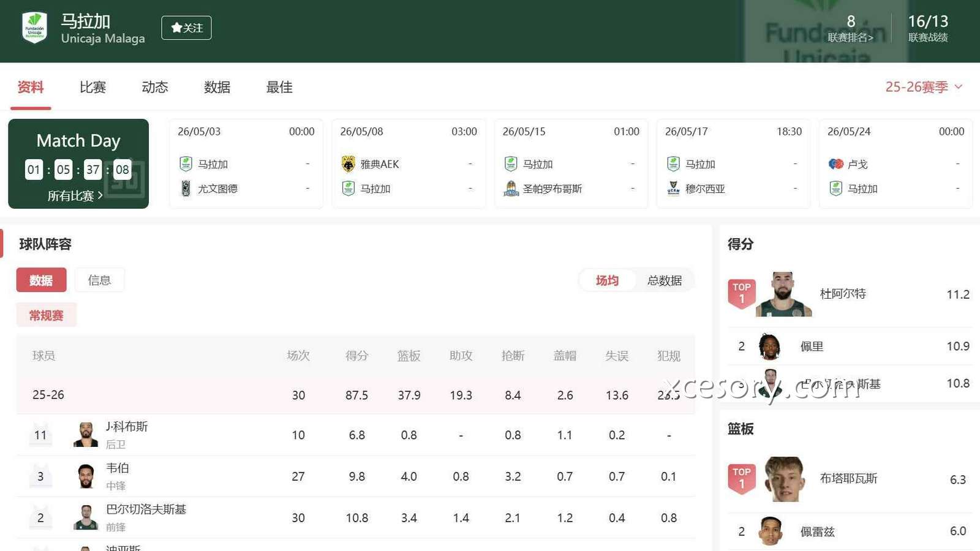980x551 pixels.
Task: Sort roster by 场次 column header
Action: pos(298,356)
